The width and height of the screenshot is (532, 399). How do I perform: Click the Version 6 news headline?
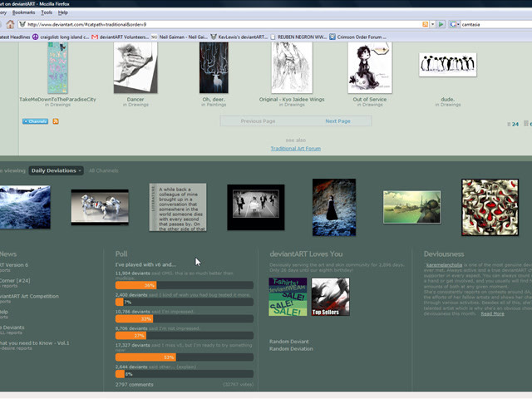click(14, 265)
